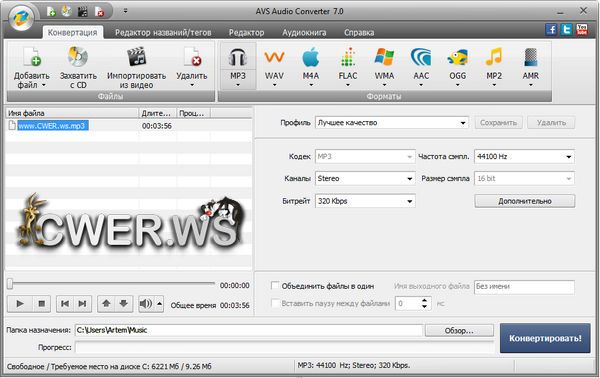Screen dimensions: 600x378
Task: Toggle Вставить паузу между файлами checkbox
Action: [275, 303]
